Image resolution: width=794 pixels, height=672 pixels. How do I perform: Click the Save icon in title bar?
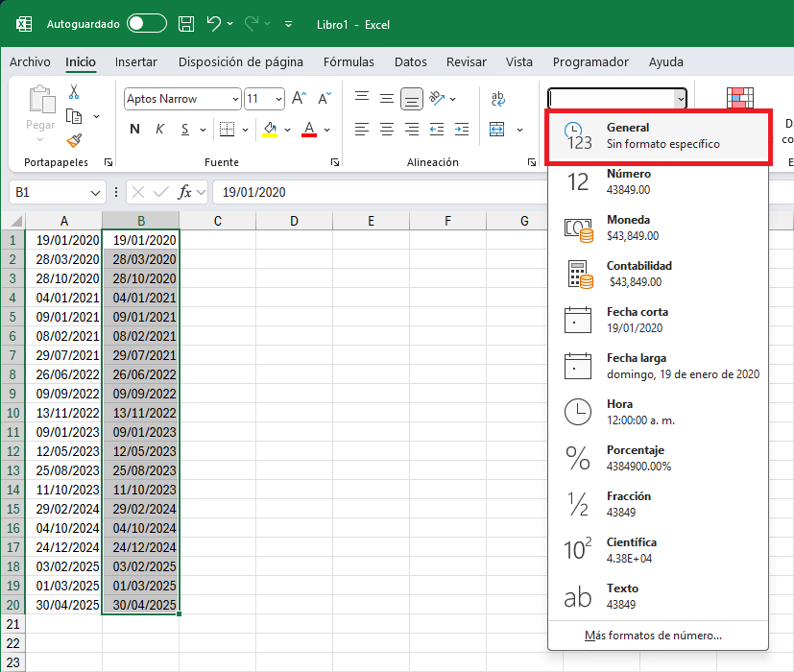[186, 23]
